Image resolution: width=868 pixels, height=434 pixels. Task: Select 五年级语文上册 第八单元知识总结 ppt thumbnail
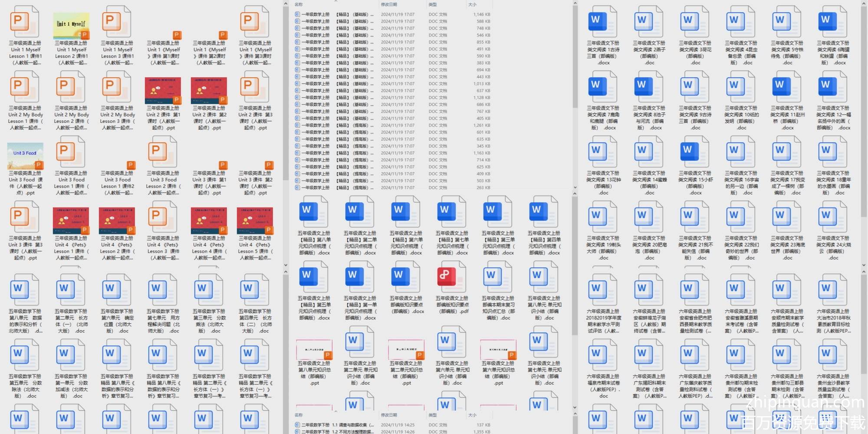pyautogui.click(x=313, y=350)
